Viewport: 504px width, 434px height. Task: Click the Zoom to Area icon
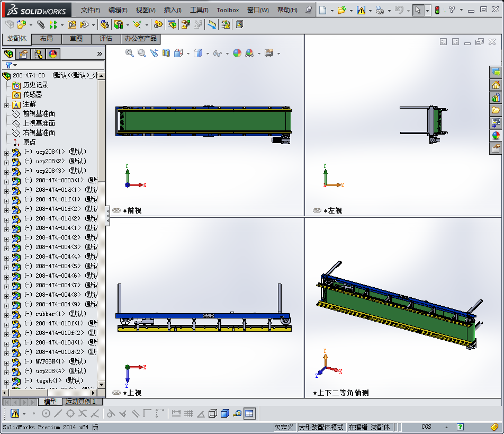point(142,53)
